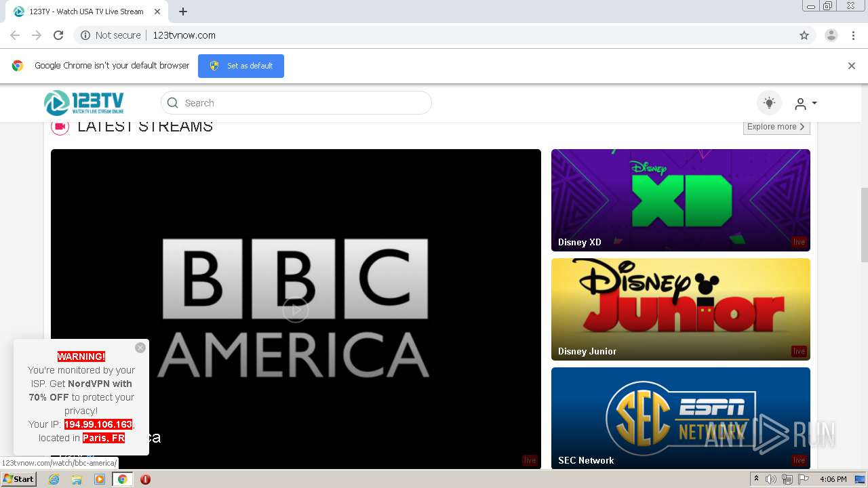Click the Explore more button
This screenshot has width=868, height=488.
[x=776, y=127]
